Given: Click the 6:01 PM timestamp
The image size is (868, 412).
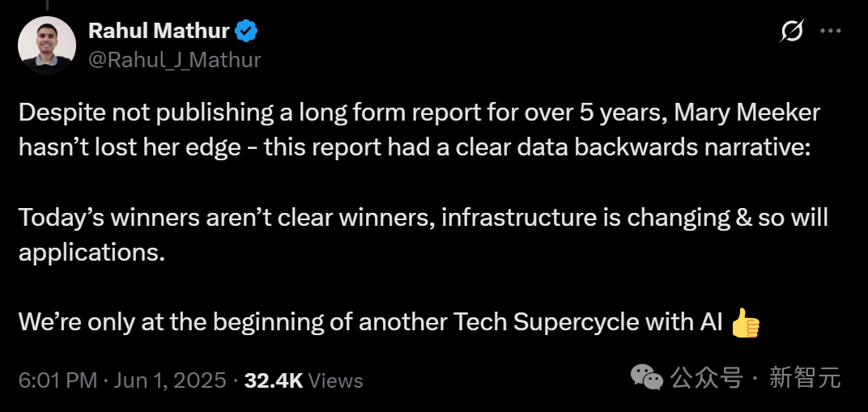Looking at the screenshot, I should tap(57, 380).
